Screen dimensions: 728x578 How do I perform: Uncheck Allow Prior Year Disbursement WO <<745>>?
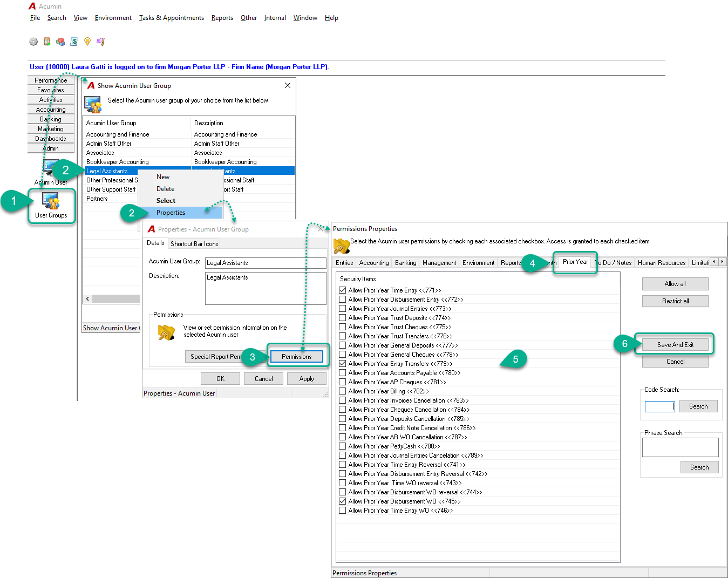[342, 501]
